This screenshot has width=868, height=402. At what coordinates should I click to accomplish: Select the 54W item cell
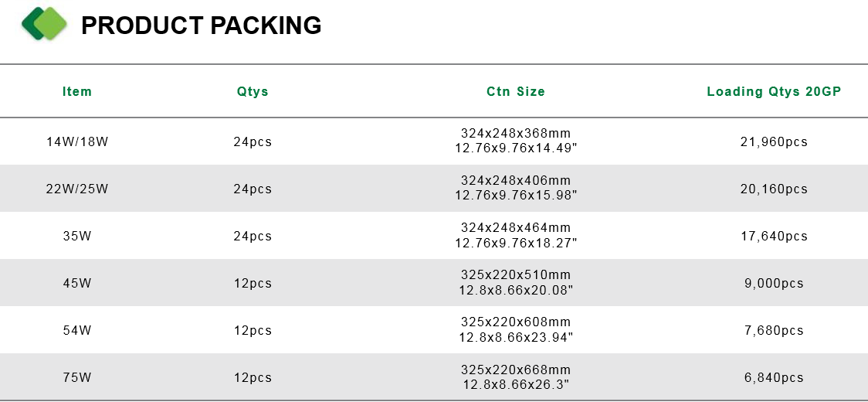(77, 330)
